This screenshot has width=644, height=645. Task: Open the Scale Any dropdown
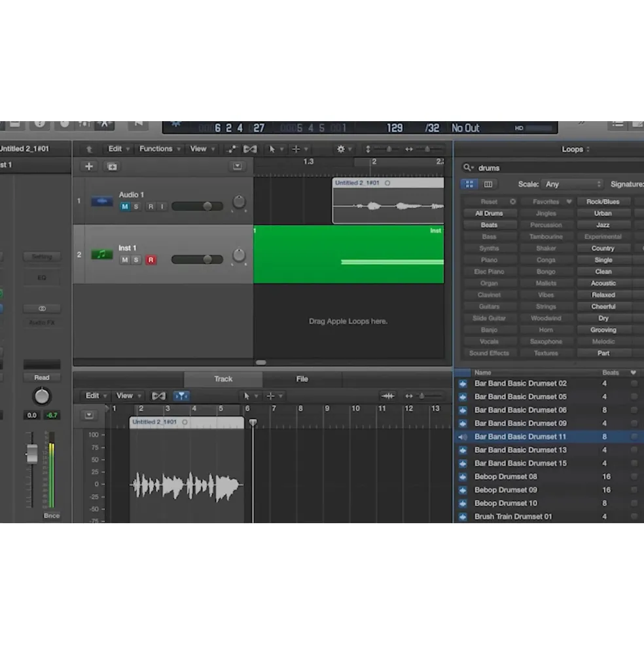tap(573, 184)
